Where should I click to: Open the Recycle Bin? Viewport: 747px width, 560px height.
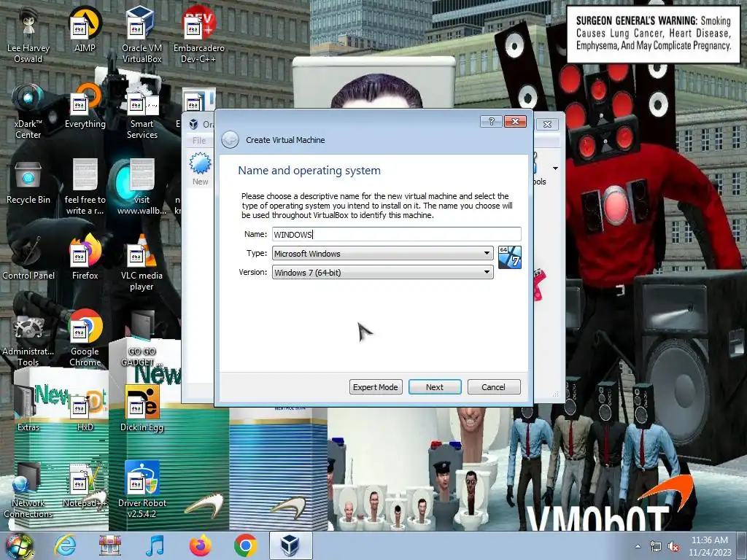pos(28,182)
